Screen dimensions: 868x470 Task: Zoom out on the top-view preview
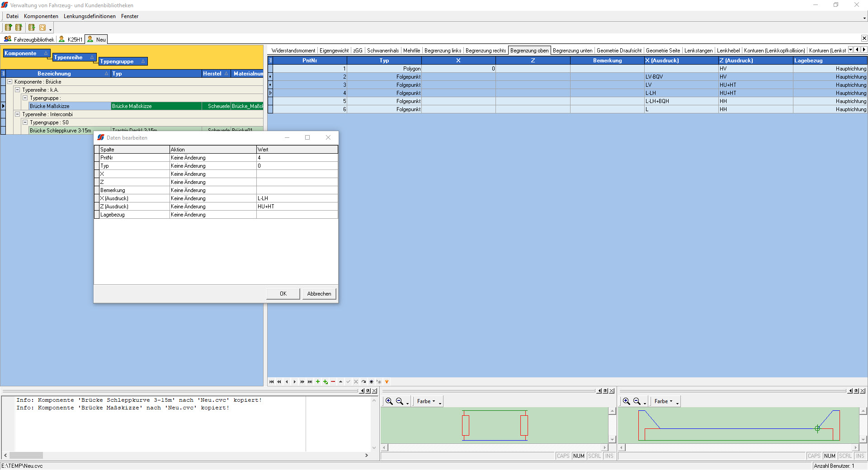point(400,401)
